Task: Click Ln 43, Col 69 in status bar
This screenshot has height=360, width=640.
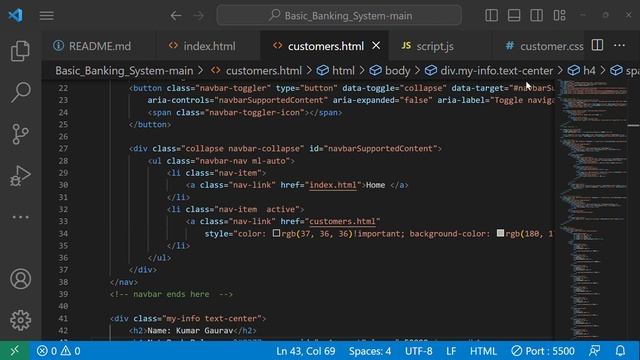Action: [x=305, y=351]
